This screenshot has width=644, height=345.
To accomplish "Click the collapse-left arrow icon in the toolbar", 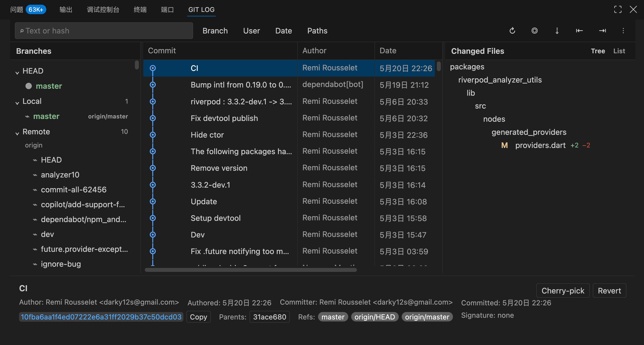I will pyautogui.click(x=579, y=30).
